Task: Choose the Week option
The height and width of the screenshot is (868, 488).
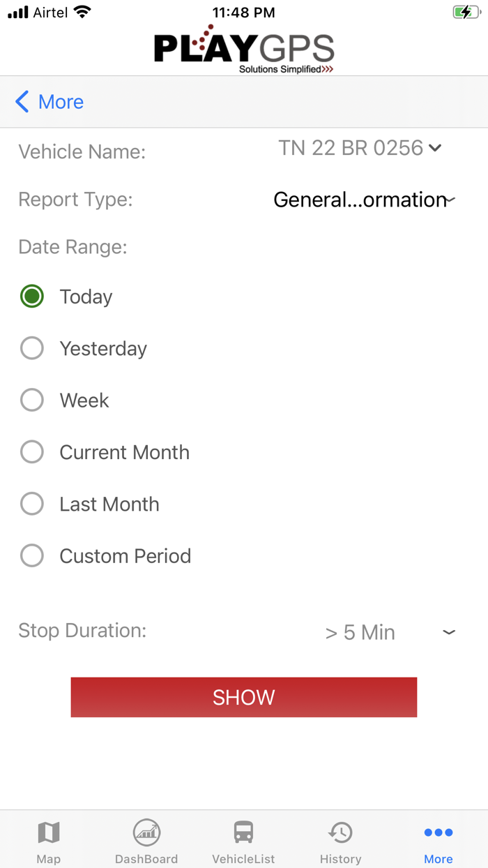Action: tap(32, 400)
